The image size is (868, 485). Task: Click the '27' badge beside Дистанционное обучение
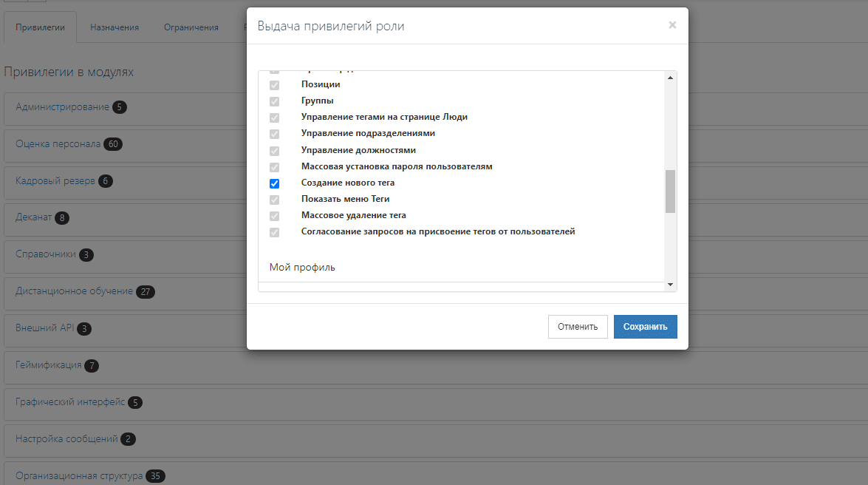point(146,291)
